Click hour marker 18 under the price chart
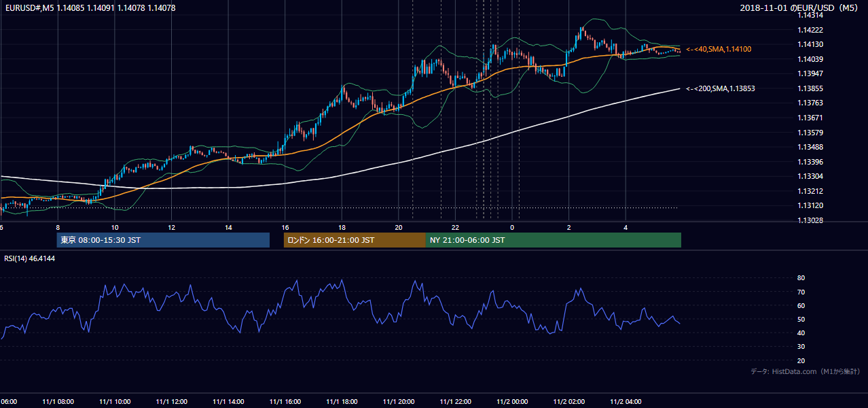The height and width of the screenshot is (408, 868). pos(342,227)
